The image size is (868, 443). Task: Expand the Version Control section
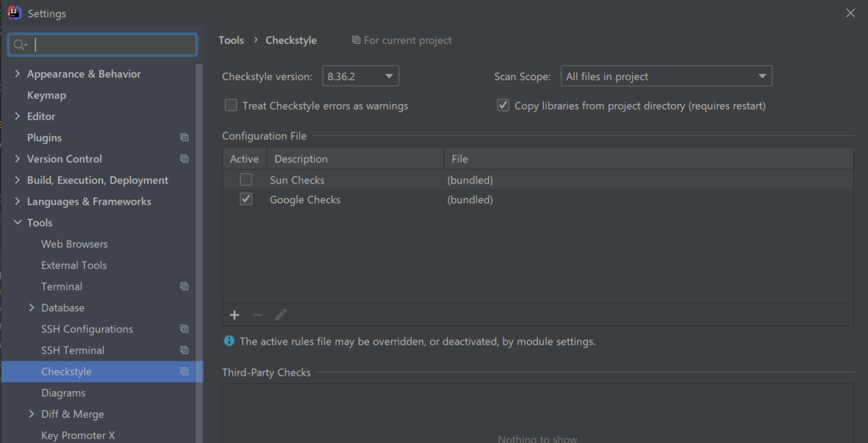17,159
